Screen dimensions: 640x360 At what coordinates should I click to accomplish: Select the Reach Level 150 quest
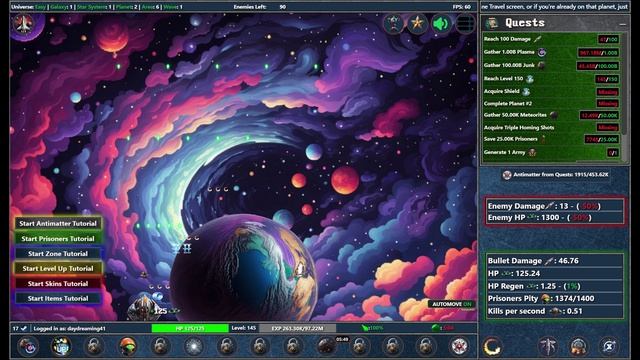[551, 79]
